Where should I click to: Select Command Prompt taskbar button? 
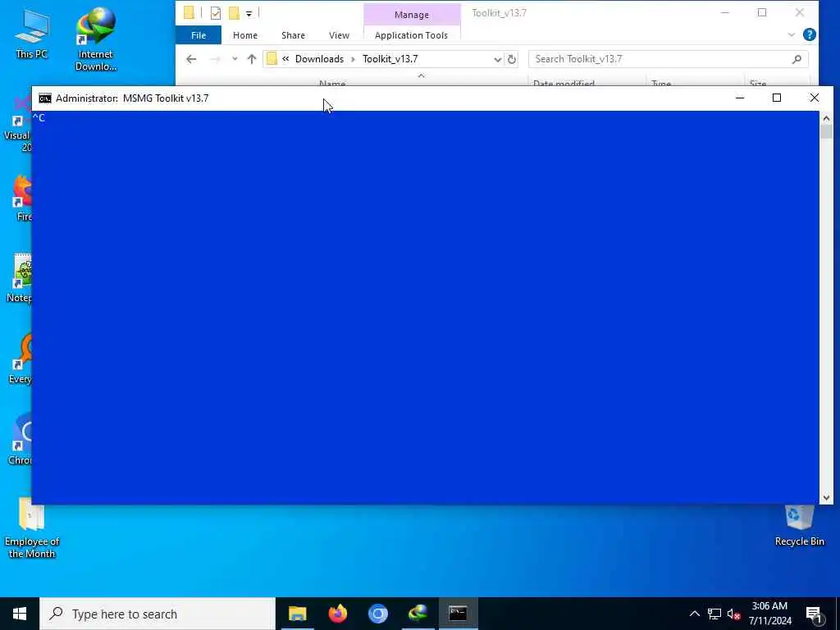pyautogui.click(x=458, y=614)
